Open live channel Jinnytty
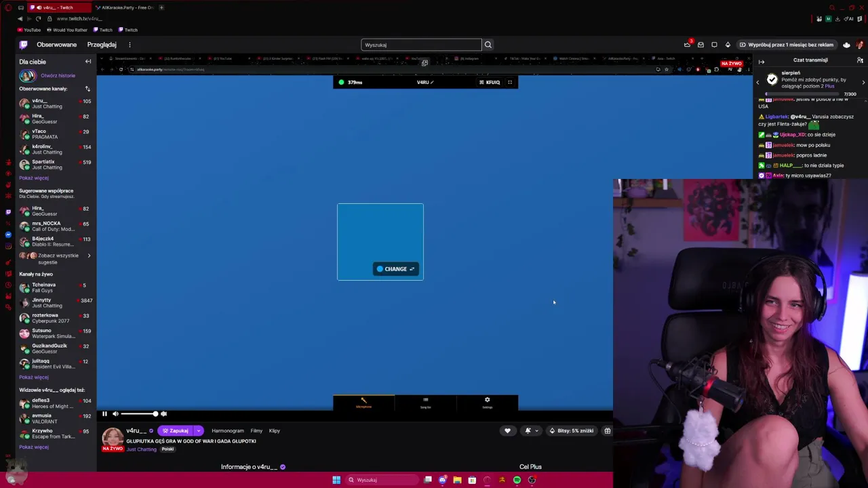 (56, 303)
